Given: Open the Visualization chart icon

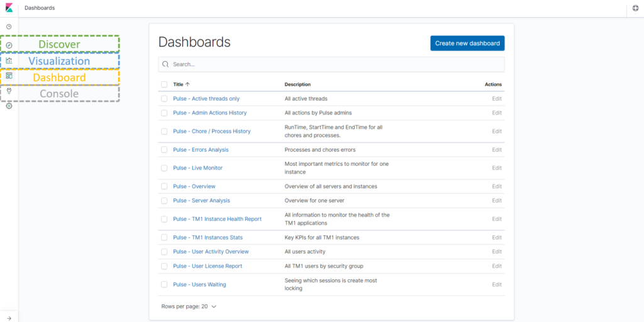Looking at the screenshot, I should [9, 61].
